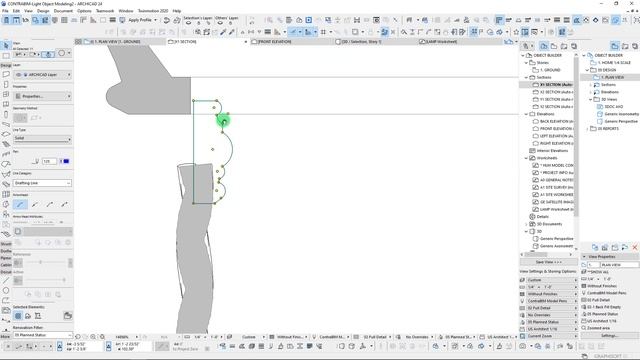Click the Reference intensity slider
The width and height of the screenshot is (640, 360).
click(x=41, y=262)
